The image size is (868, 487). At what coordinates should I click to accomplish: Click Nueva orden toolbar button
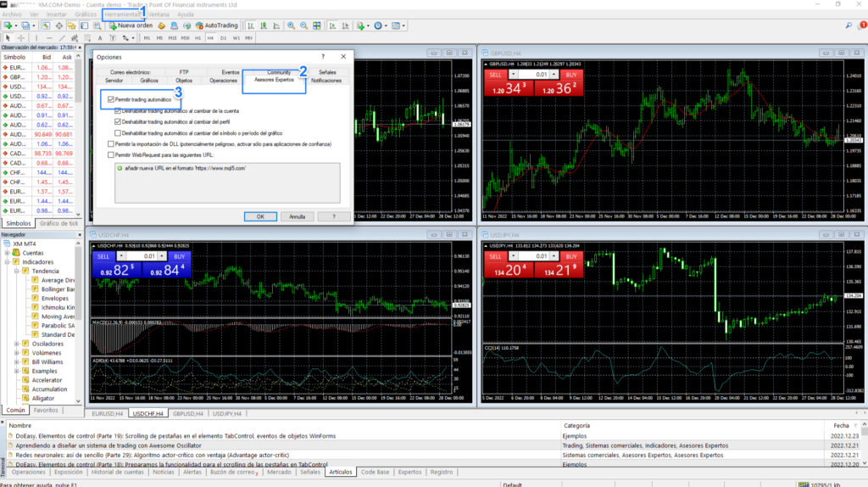(x=131, y=25)
